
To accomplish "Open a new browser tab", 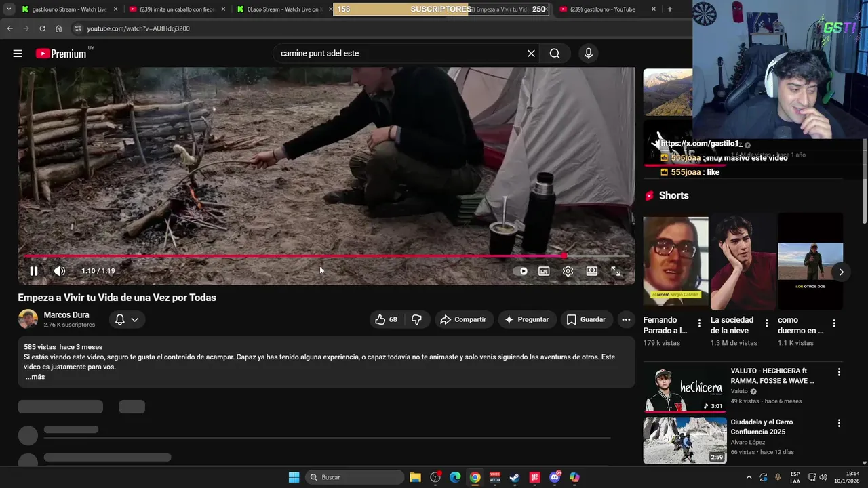I will tap(670, 9).
